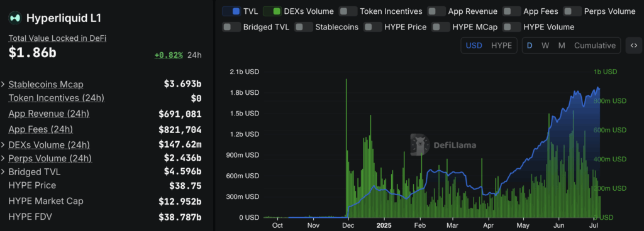Image resolution: width=644 pixels, height=231 pixels.
Task: Click the $691,081 revenue value
Action: click(x=180, y=114)
